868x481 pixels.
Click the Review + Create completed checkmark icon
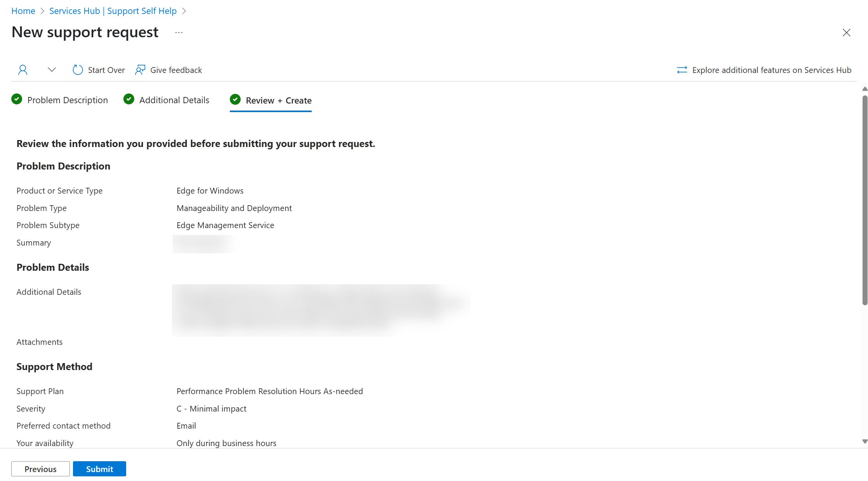(235, 100)
